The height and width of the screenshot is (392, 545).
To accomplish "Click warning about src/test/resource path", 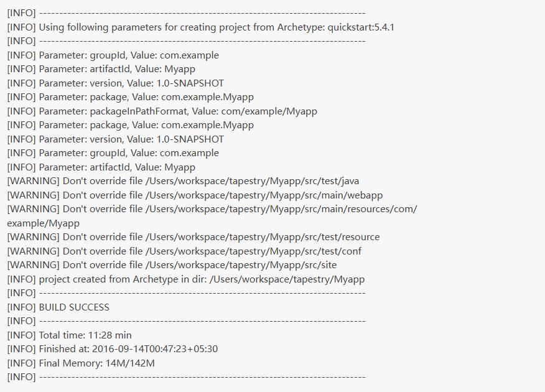I will click(193, 237).
